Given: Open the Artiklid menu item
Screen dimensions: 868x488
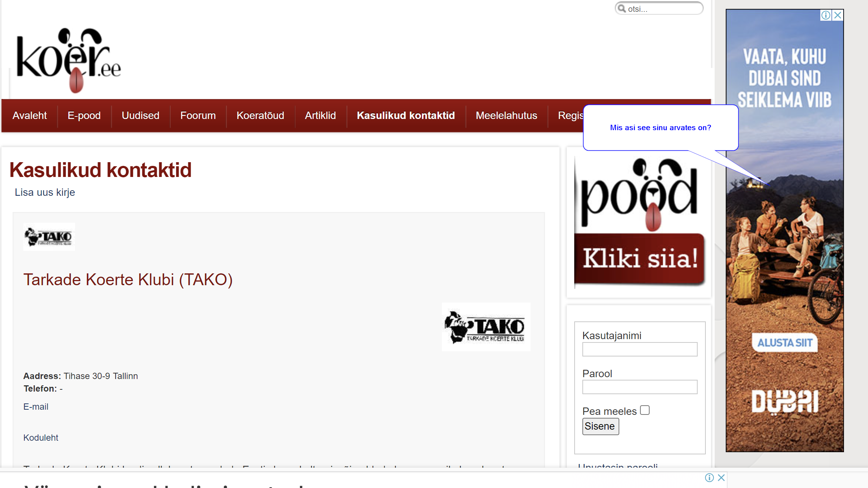Looking at the screenshot, I should (x=320, y=116).
